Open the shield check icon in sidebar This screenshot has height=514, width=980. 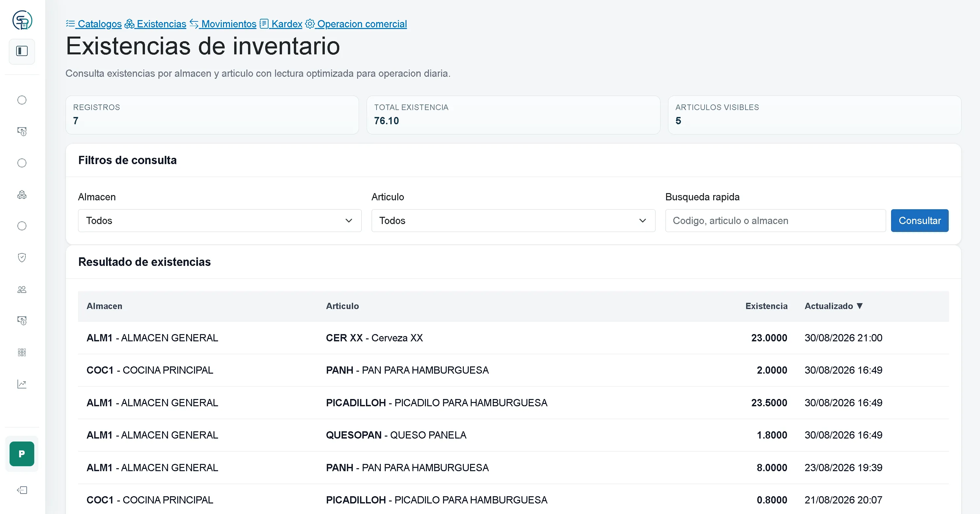tap(22, 258)
